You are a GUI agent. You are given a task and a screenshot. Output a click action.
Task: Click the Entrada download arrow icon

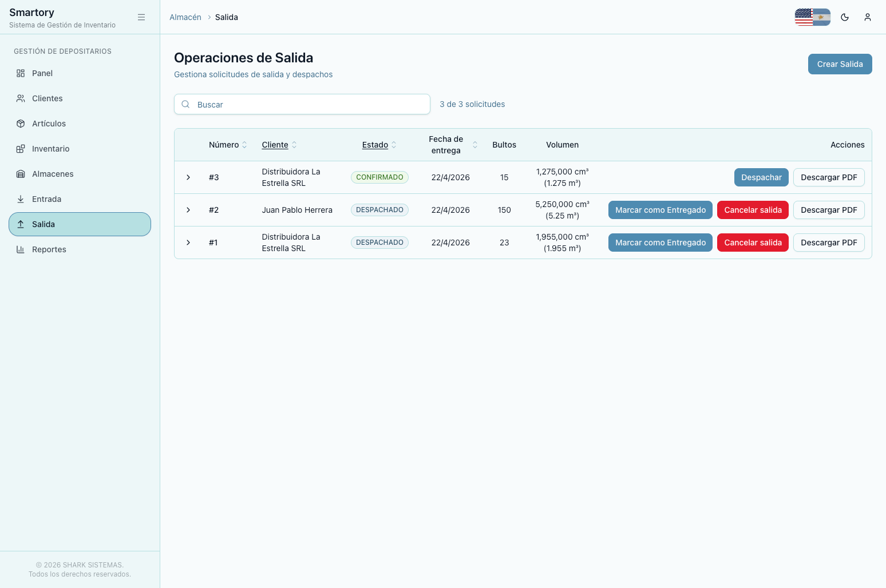point(21,199)
